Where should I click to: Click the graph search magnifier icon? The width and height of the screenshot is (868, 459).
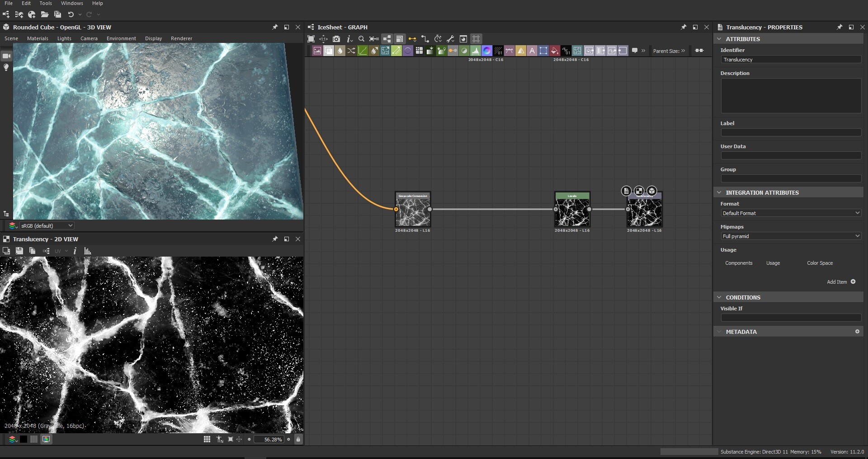click(361, 39)
